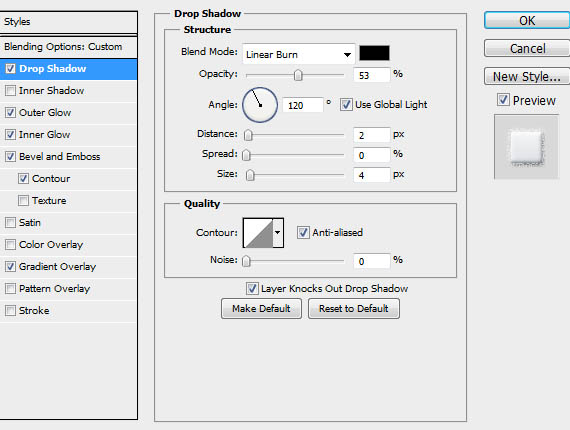570x430 pixels.
Task: Toggle the Preview checkbox
Action: [503, 100]
